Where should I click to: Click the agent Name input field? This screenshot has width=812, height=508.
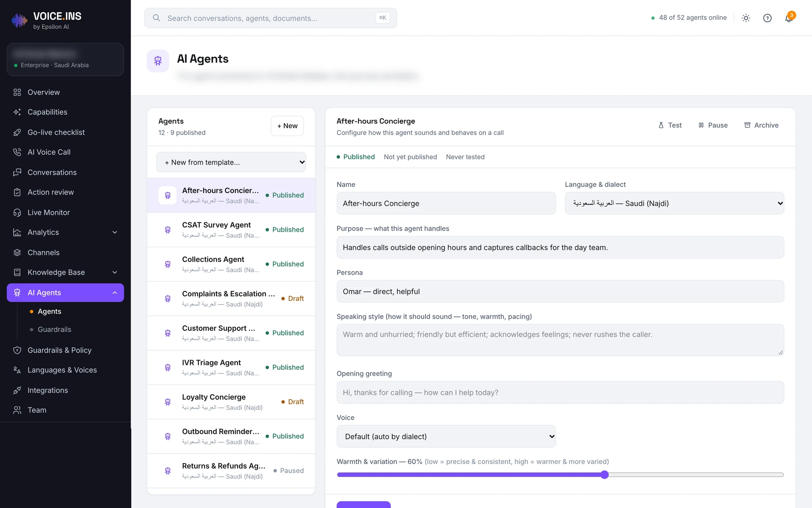[x=446, y=203]
